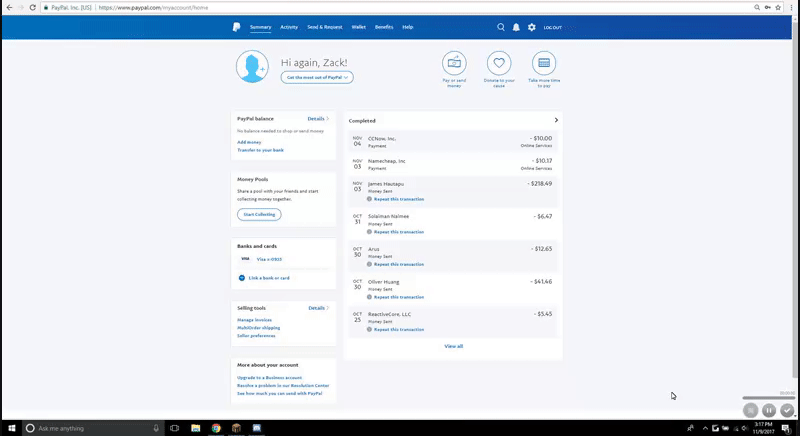Open File Explorer from taskbar

[x=195, y=428]
